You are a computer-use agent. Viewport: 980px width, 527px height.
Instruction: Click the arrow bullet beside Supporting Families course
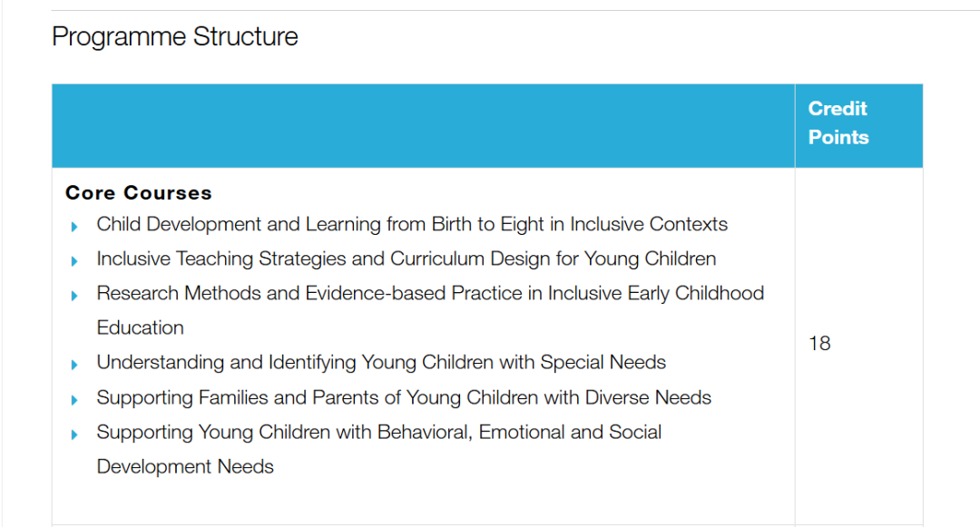(x=74, y=399)
